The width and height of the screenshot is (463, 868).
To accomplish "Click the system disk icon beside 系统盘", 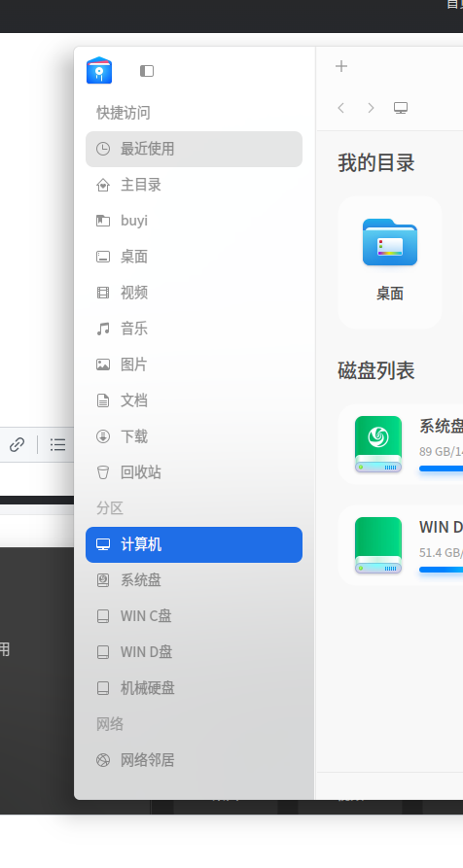I will click(x=103, y=580).
